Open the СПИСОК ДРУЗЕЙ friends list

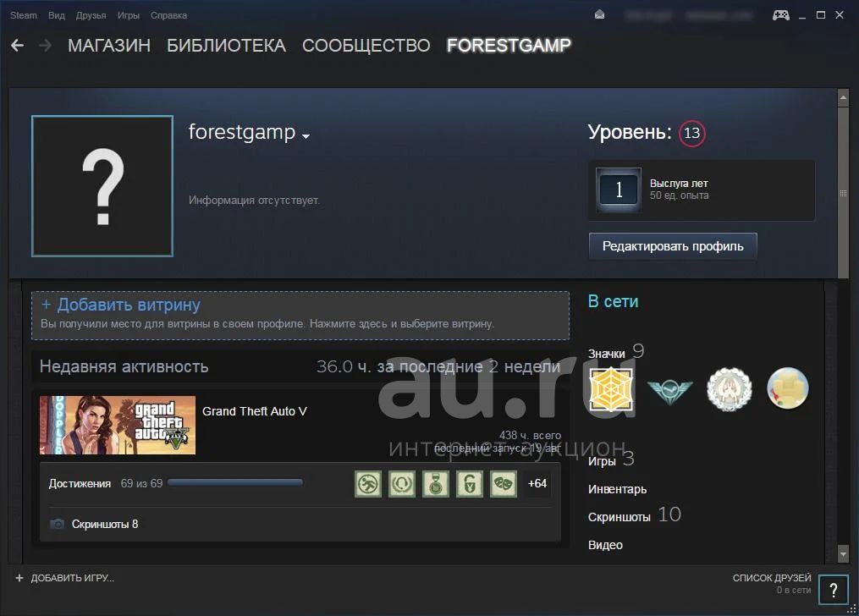tap(772, 578)
